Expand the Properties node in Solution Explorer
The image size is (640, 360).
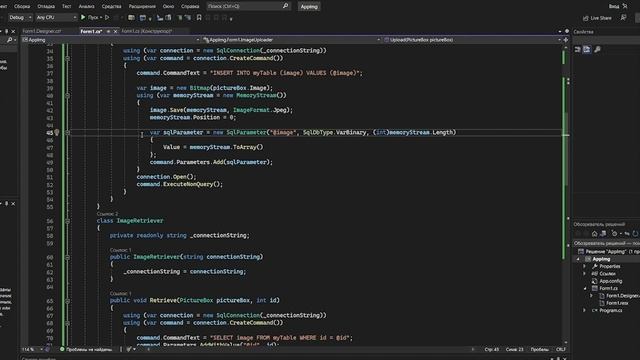coord(584,267)
